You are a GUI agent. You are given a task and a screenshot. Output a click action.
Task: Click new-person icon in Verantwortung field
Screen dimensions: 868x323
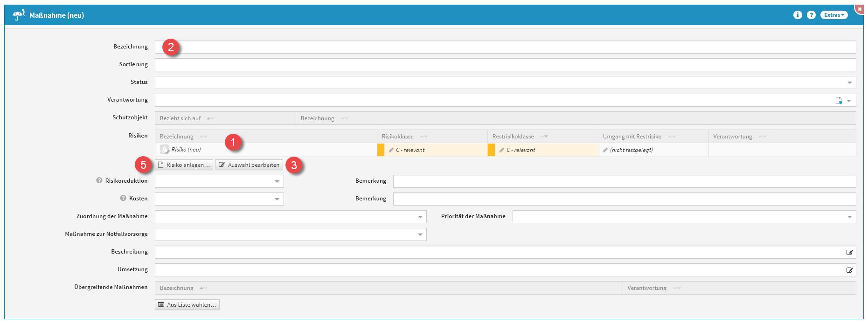[839, 100]
